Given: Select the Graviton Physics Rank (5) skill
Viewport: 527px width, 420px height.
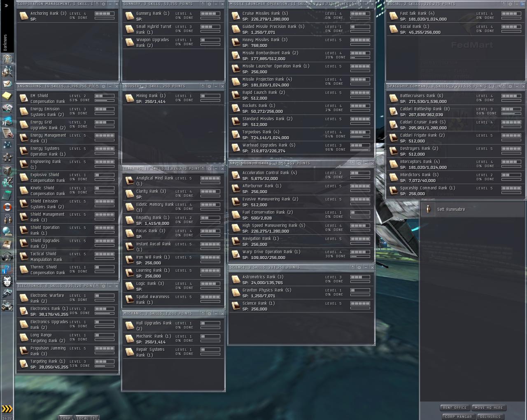Looking at the screenshot, I should [x=301, y=293].
